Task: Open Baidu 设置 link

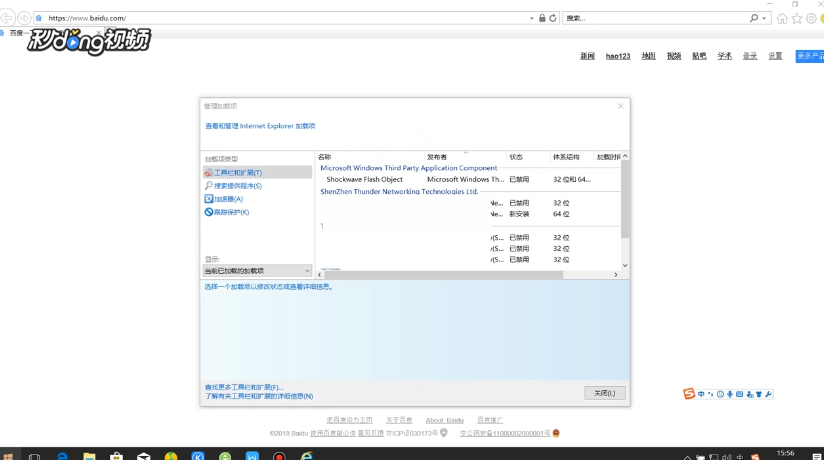Action: (x=775, y=56)
